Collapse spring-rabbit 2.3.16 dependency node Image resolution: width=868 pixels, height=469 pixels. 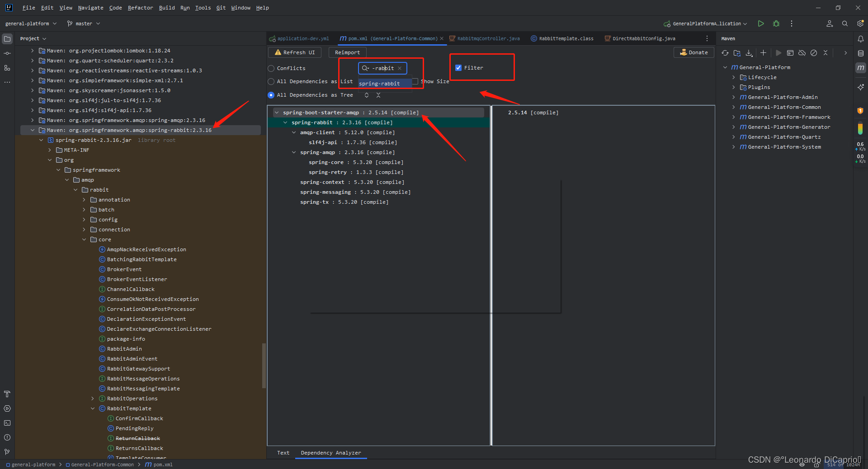coord(285,122)
